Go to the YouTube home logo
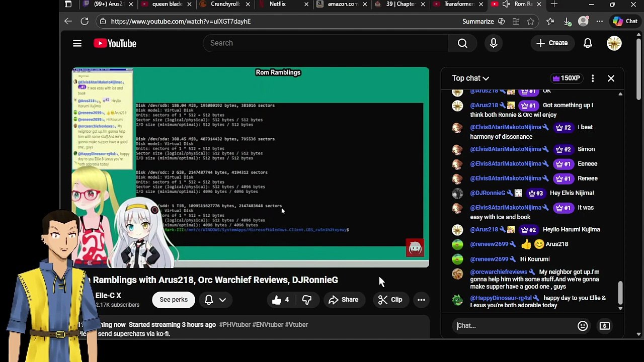The height and width of the screenshot is (362, 644). [x=115, y=43]
